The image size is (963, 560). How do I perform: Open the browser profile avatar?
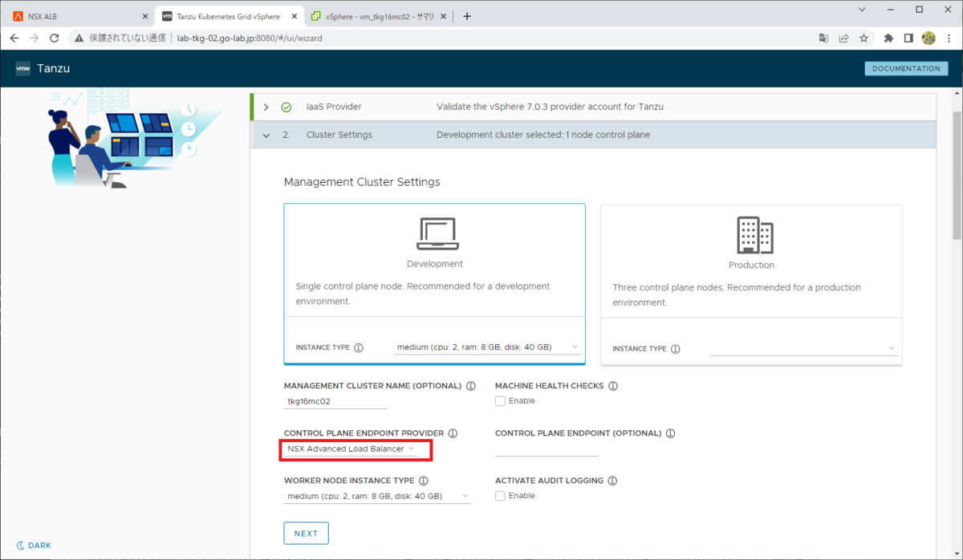tap(928, 38)
